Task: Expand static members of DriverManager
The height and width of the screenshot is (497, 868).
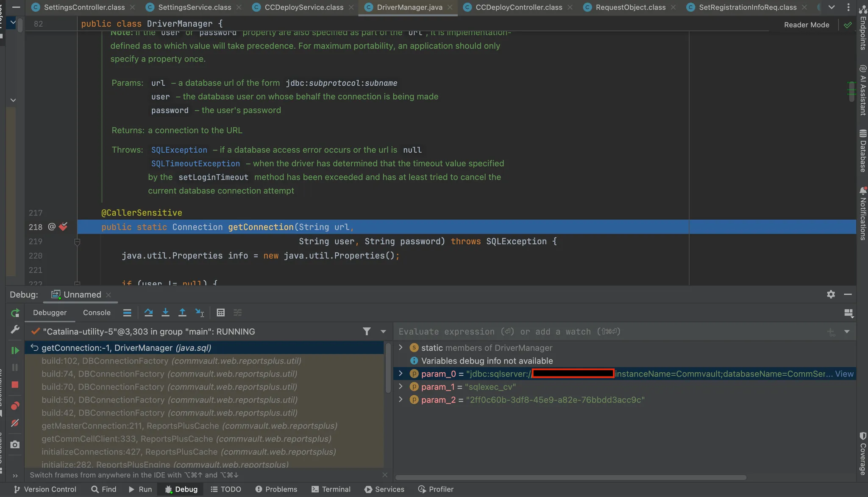Action: point(401,348)
